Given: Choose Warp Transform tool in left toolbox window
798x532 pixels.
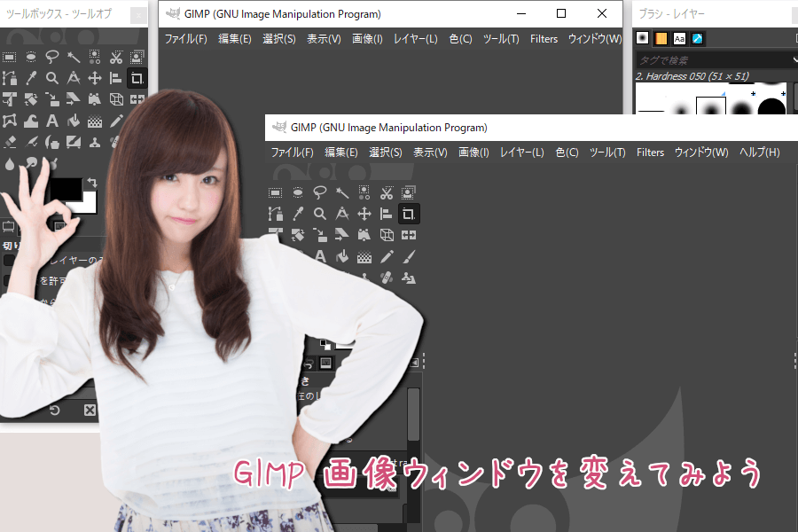Looking at the screenshot, I should click(30, 121).
